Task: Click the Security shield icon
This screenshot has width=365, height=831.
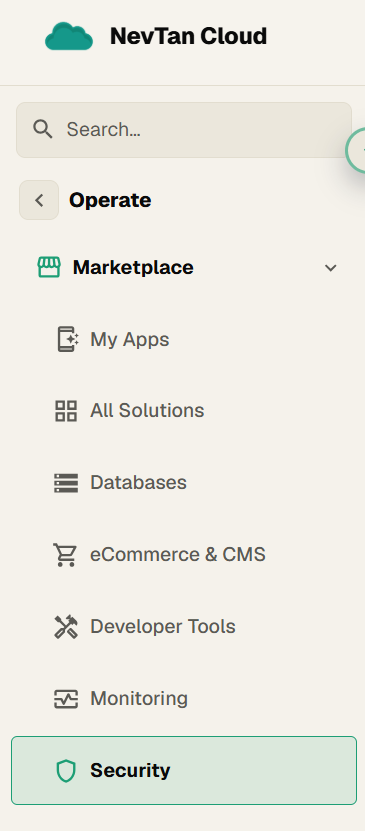Action: (x=66, y=771)
